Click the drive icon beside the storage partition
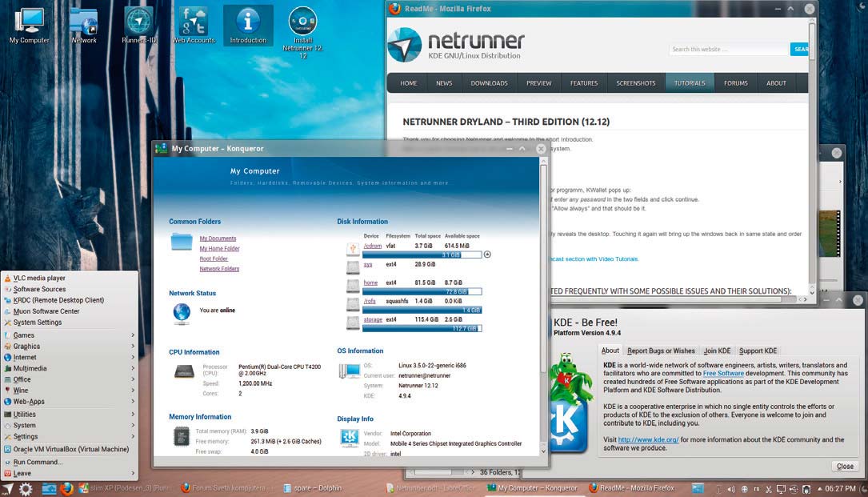This screenshot has height=497, width=868. click(353, 323)
